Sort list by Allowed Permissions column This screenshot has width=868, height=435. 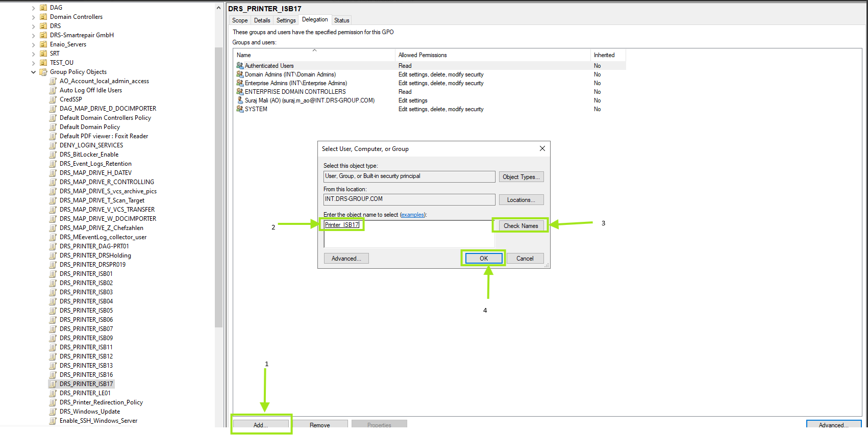423,55
